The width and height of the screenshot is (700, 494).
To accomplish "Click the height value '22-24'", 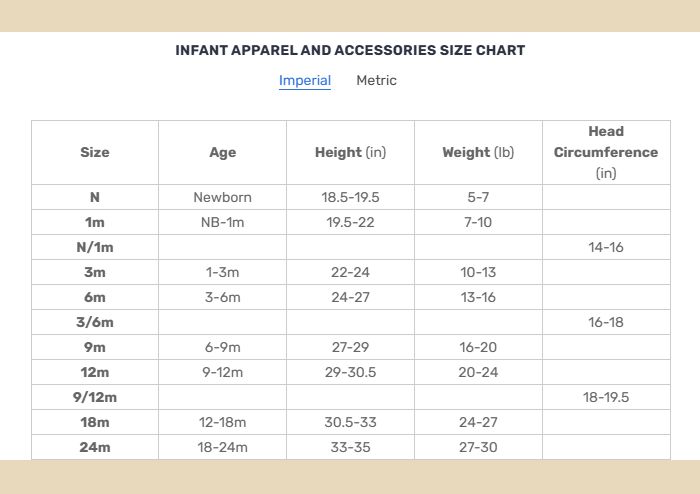I will [x=350, y=272].
